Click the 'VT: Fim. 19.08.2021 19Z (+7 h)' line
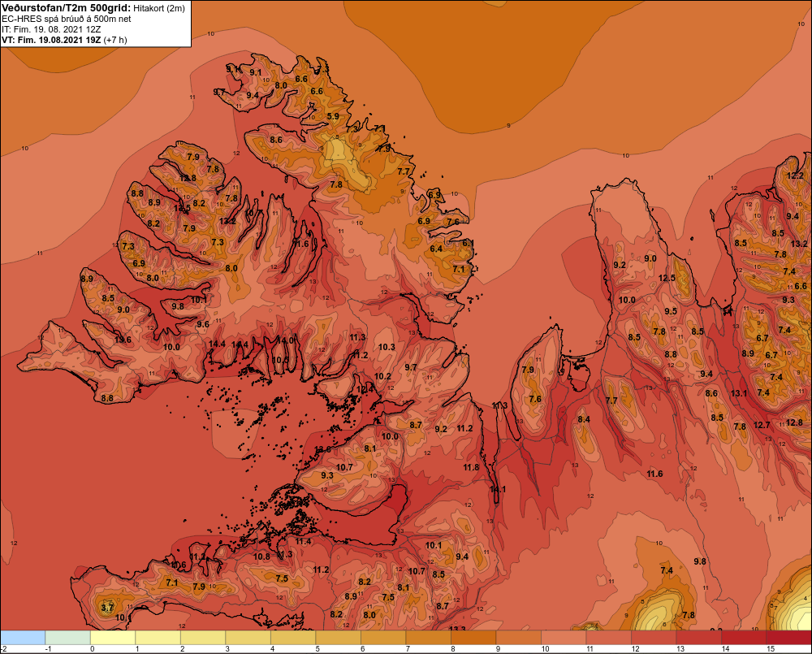 (64, 40)
